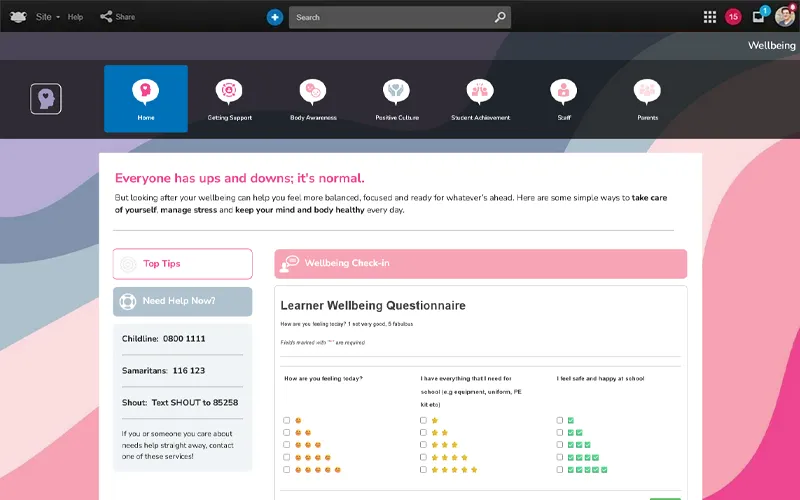The height and width of the screenshot is (500, 800).
Task: Click 'I feel safe and happy at school' label
Action: (x=601, y=379)
